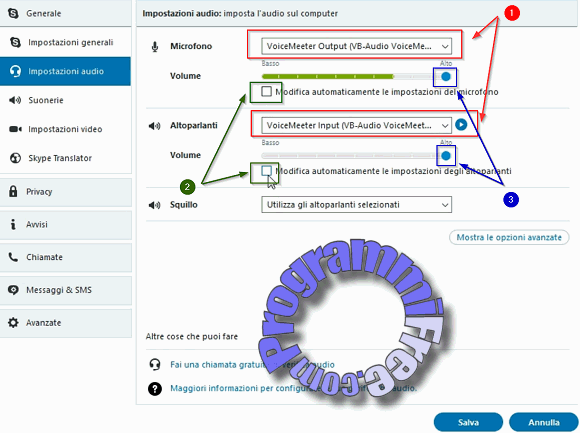Play test sound for Altoparlanti
Screen dimensions: 580x433
pos(461,125)
